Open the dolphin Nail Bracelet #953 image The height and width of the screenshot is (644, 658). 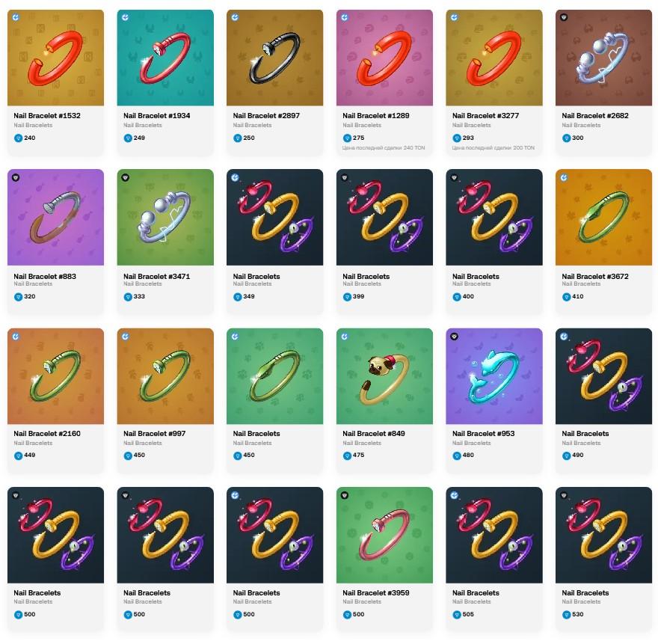click(x=494, y=376)
